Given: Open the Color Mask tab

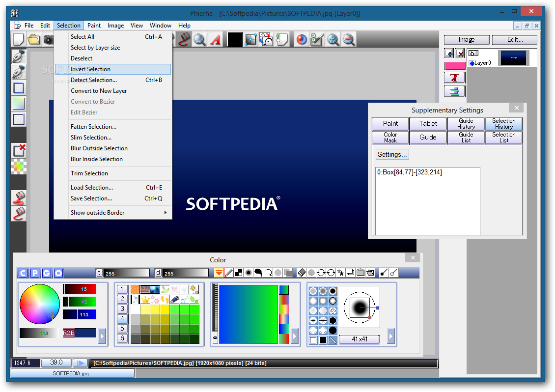Looking at the screenshot, I should click(390, 138).
